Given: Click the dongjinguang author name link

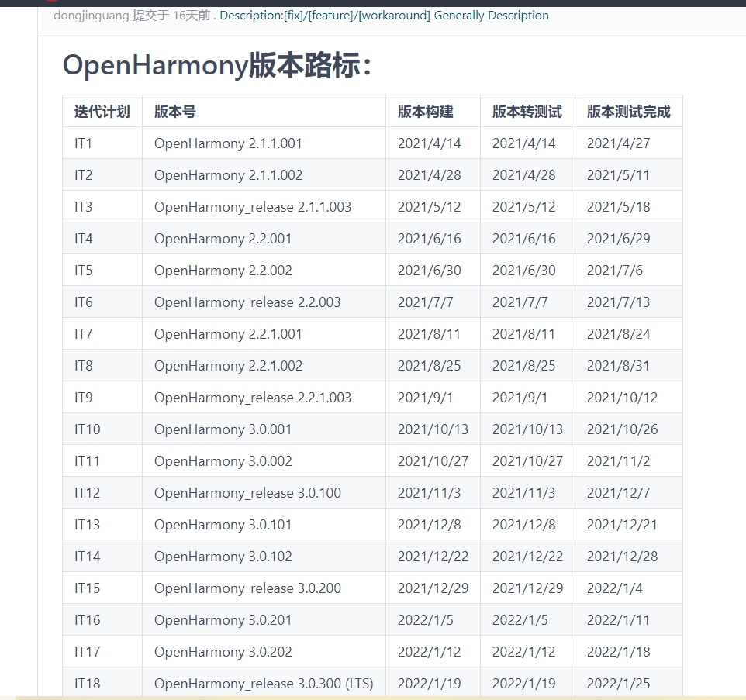Looking at the screenshot, I should (x=91, y=16).
